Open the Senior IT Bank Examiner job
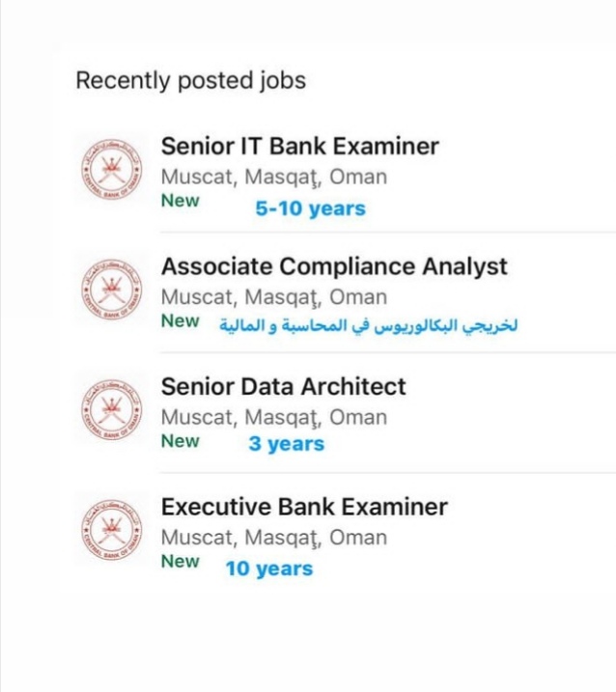Image resolution: width=616 pixels, height=692 pixels. [299, 147]
